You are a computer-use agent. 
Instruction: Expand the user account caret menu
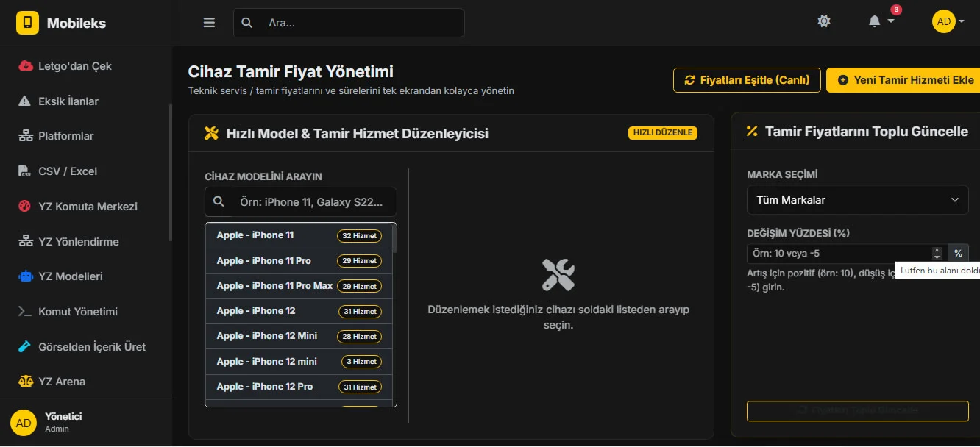pos(962,21)
